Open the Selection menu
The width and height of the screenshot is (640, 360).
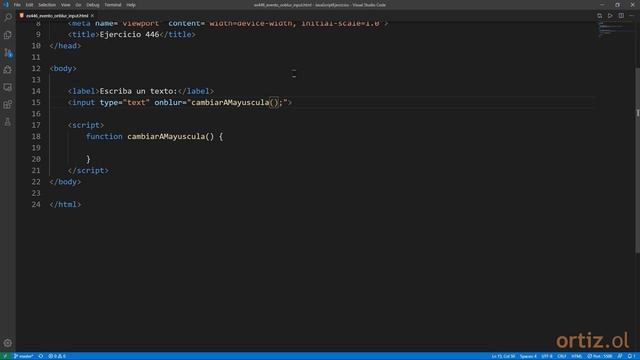(47, 5)
